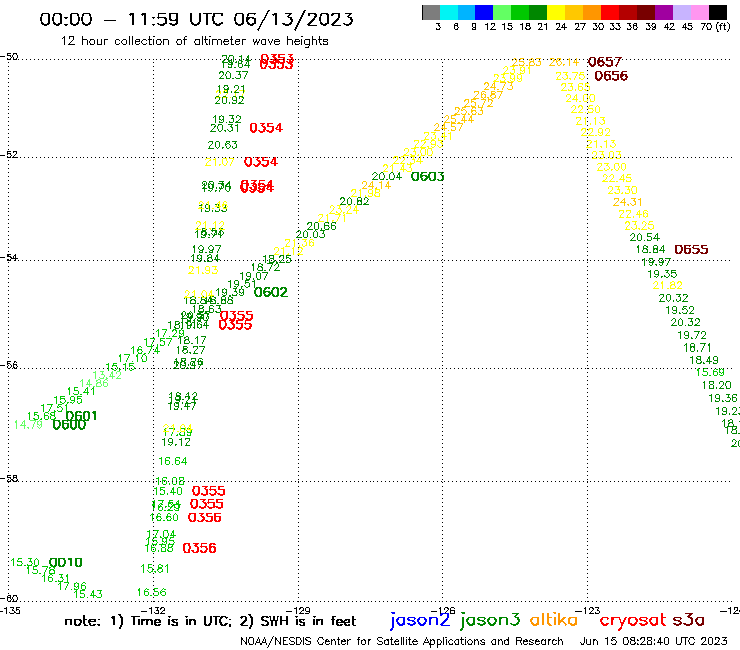Click the 'jason3' satellite legend label
Viewport: 740px width, 650px height.
click(x=490, y=620)
